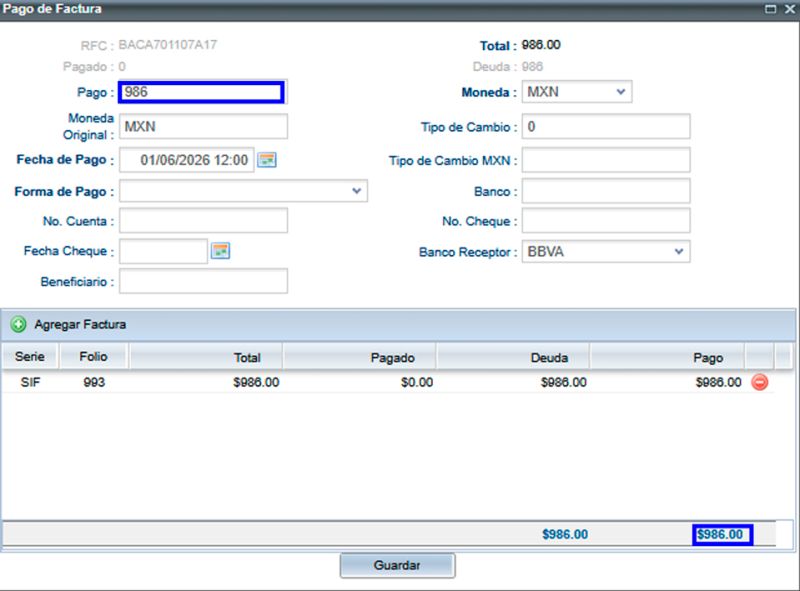This screenshot has width=800, height=591.
Task: Click the $986.00 Total cell in row 993
Action: coord(256,382)
